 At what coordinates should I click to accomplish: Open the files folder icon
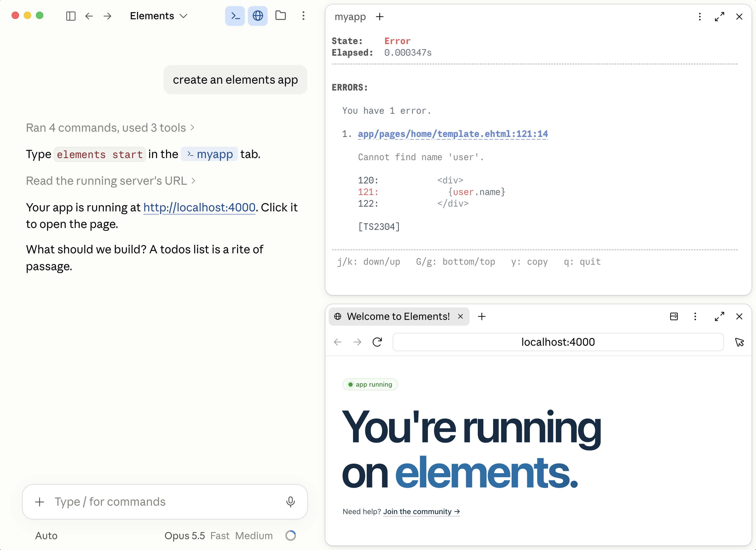(281, 15)
